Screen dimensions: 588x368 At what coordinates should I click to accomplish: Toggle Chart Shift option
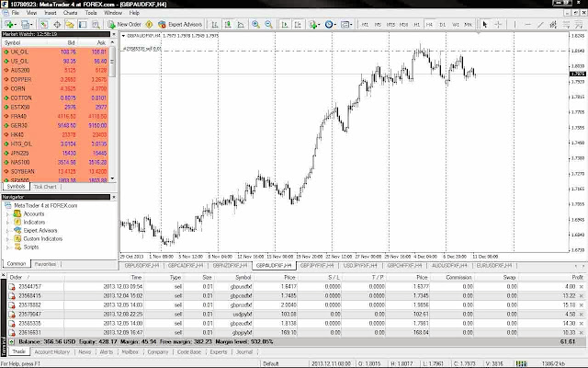(298, 25)
